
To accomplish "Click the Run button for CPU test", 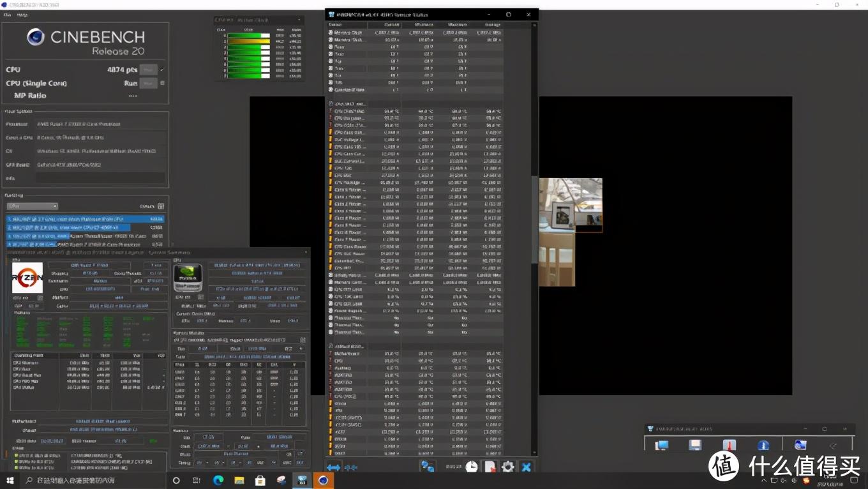I will 148,70.
